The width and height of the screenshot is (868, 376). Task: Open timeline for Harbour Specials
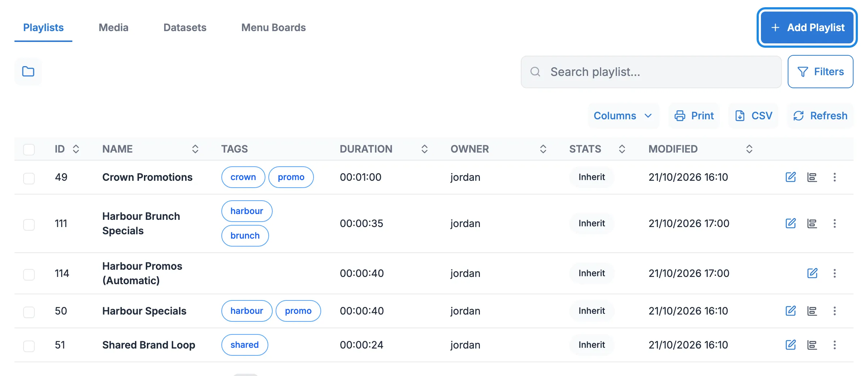coord(812,311)
